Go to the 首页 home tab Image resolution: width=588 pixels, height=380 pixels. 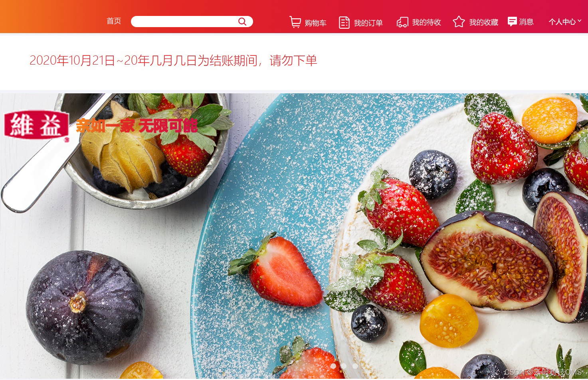[114, 21]
